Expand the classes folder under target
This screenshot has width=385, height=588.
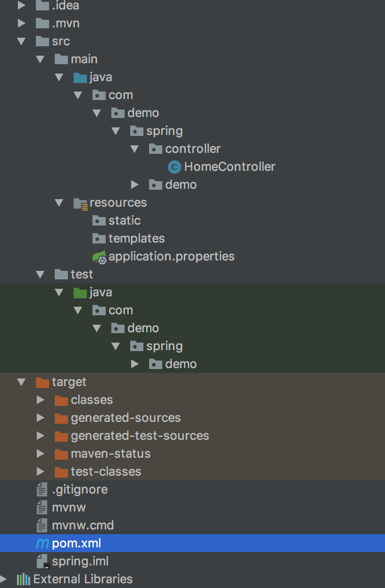point(41,400)
